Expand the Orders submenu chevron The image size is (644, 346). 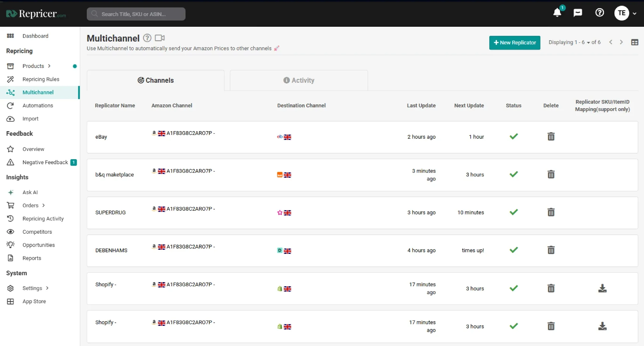[43, 205]
